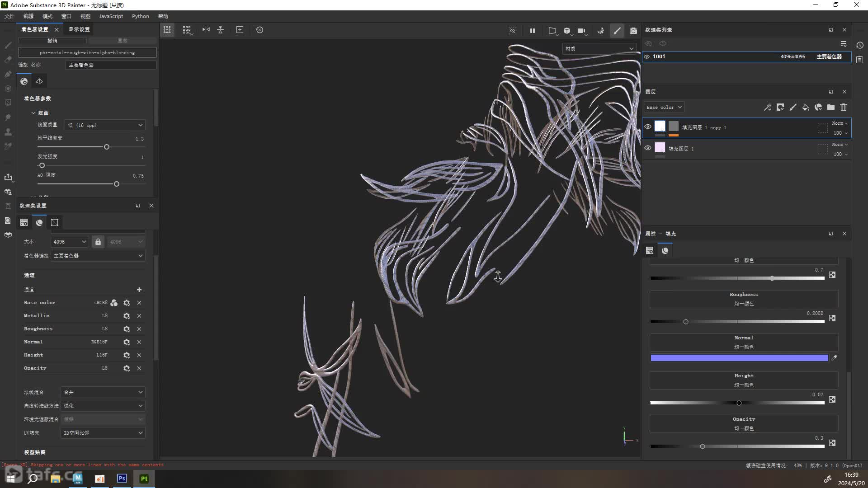Add a new channel with plus icon
The height and width of the screenshot is (488, 868).
tap(139, 290)
